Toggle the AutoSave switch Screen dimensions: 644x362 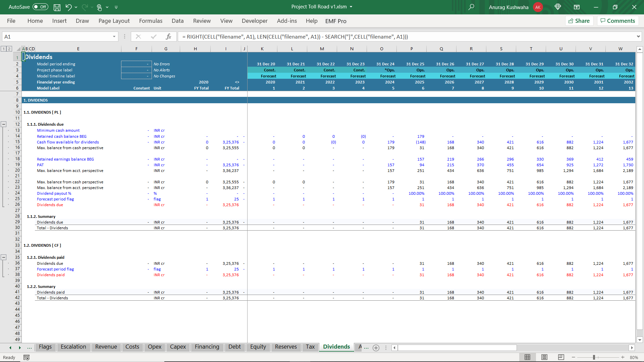coord(40,7)
